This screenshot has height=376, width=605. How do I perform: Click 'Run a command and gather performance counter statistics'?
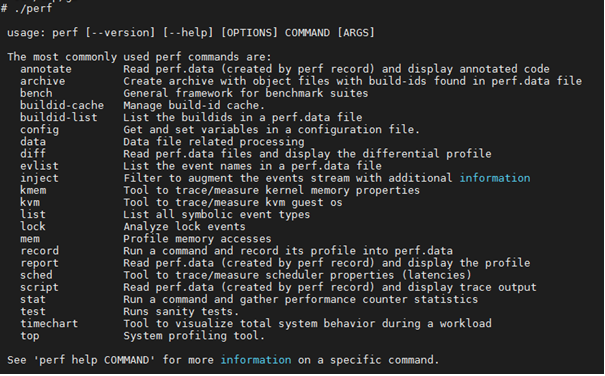301,300
